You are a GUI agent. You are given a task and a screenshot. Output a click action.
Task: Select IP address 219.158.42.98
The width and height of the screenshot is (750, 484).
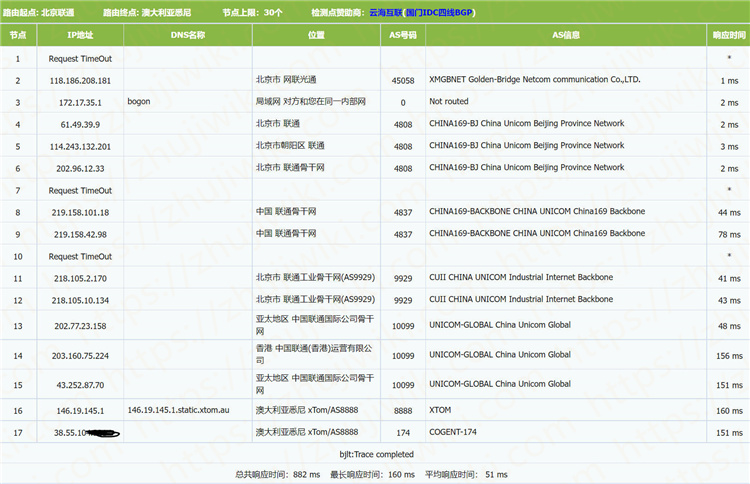click(x=80, y=235)
